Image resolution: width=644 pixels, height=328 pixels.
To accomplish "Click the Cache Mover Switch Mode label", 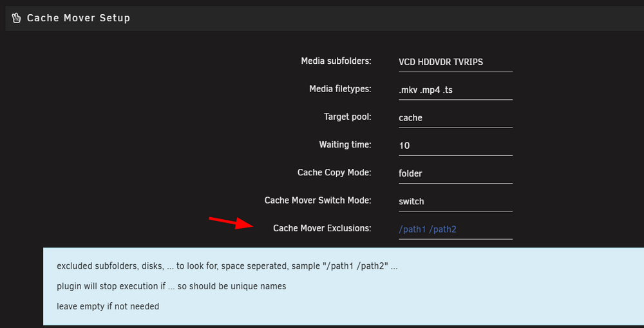I will click(x=318, y=200).
